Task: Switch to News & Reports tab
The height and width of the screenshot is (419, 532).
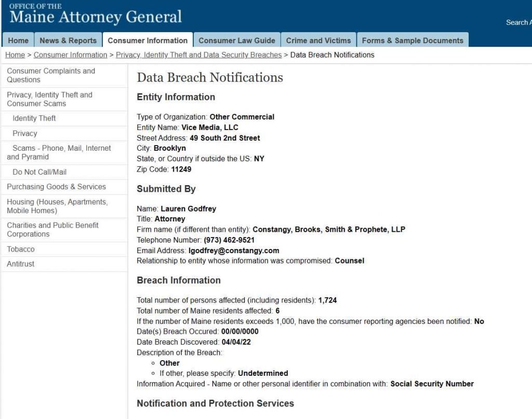Action: [x=68, y=41]
